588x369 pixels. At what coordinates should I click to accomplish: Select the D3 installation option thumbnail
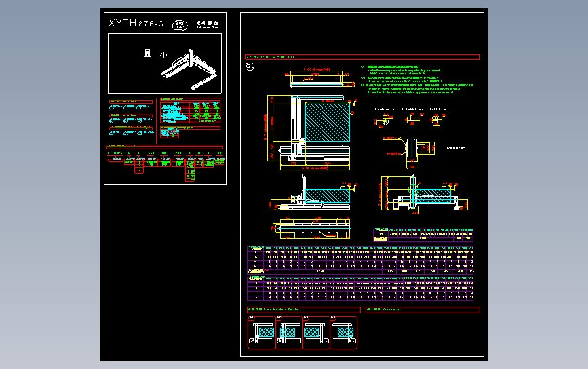[316, 332]
